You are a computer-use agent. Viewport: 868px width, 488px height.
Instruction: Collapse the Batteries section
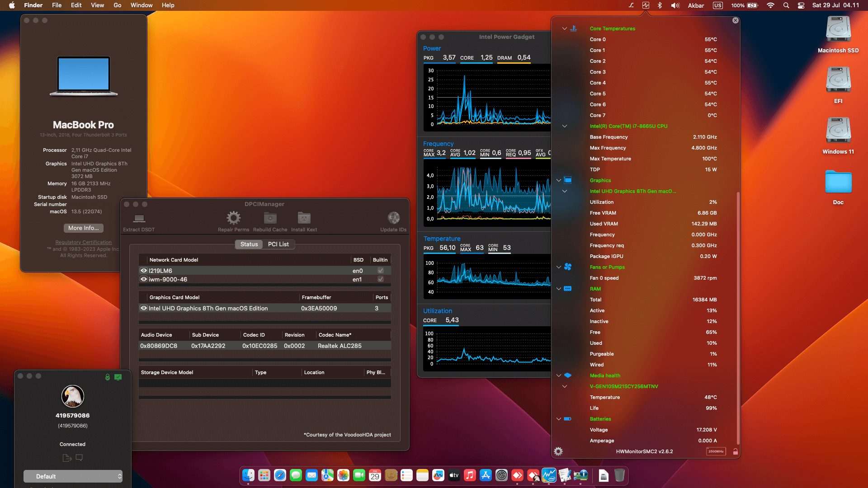[558, 419]
